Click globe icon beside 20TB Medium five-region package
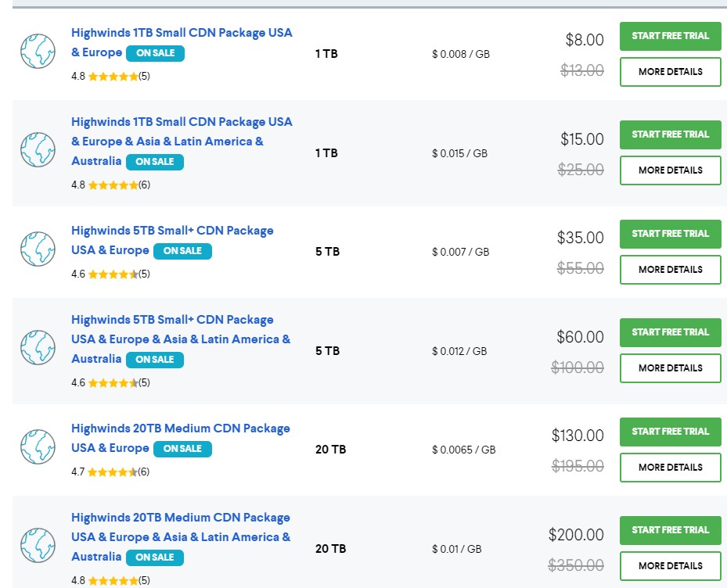Image resolution: width=727 pixels, height=588 pixels. click(x=38, y=546)
